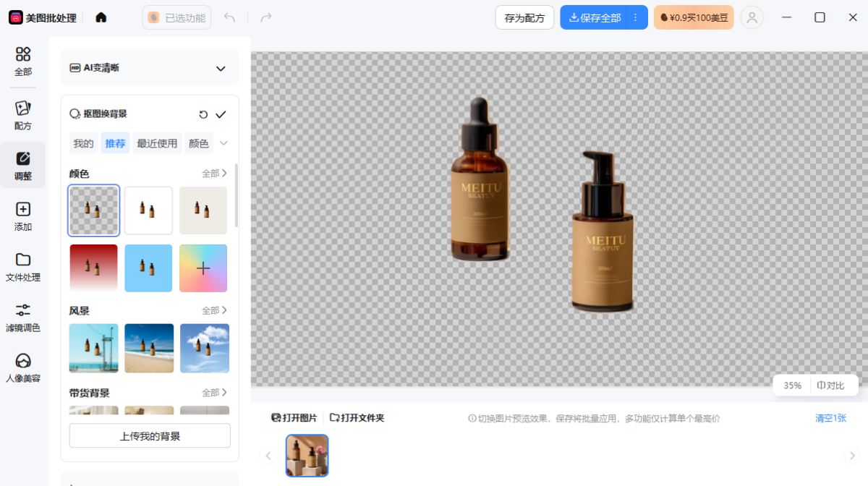Expand more background category tabs chevron
The image size is (868, 486).
coord(224,143)
